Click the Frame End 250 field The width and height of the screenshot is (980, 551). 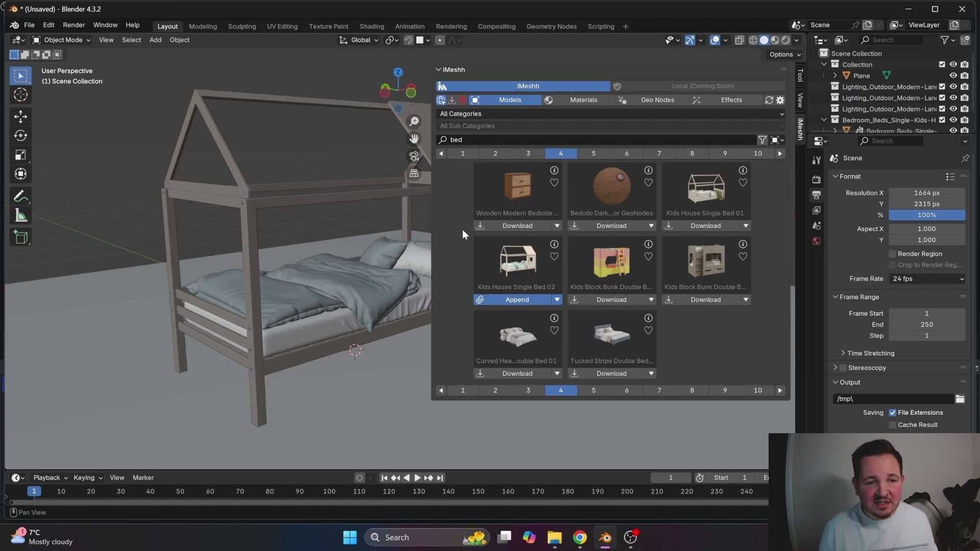pos(927,324)
